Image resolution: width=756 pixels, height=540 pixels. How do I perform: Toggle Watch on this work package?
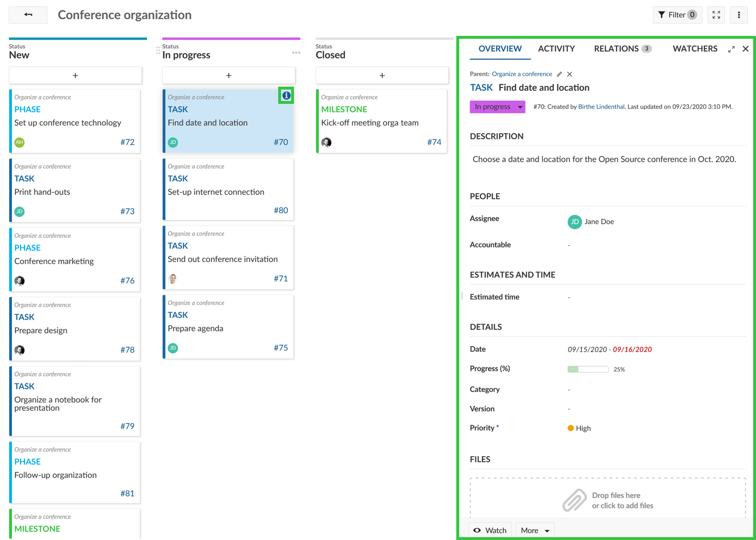tap(490, 530)
